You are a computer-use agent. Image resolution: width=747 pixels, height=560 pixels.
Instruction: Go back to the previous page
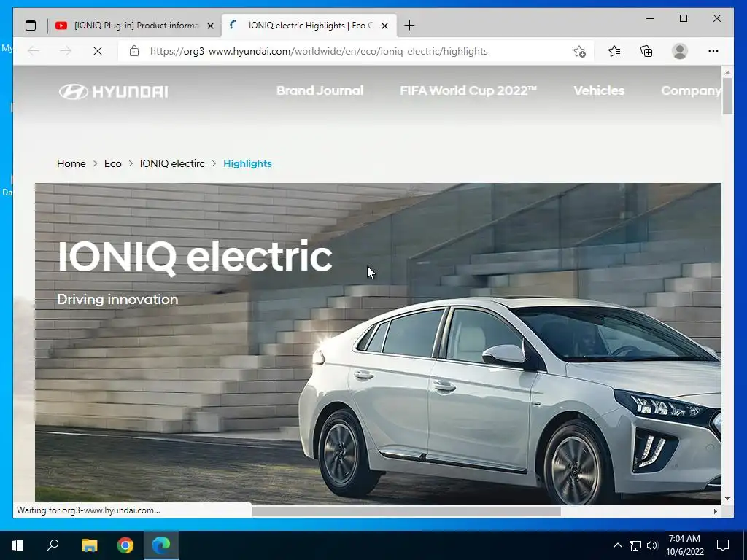pos(34,51)
